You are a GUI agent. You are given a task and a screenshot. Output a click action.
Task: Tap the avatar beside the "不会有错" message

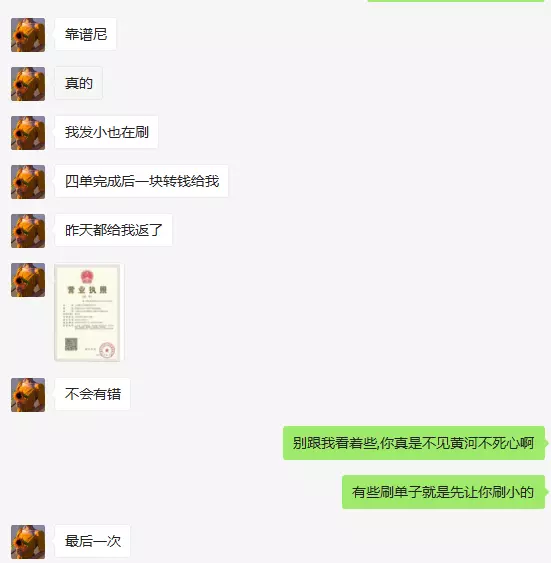click(x=28, y=395)
